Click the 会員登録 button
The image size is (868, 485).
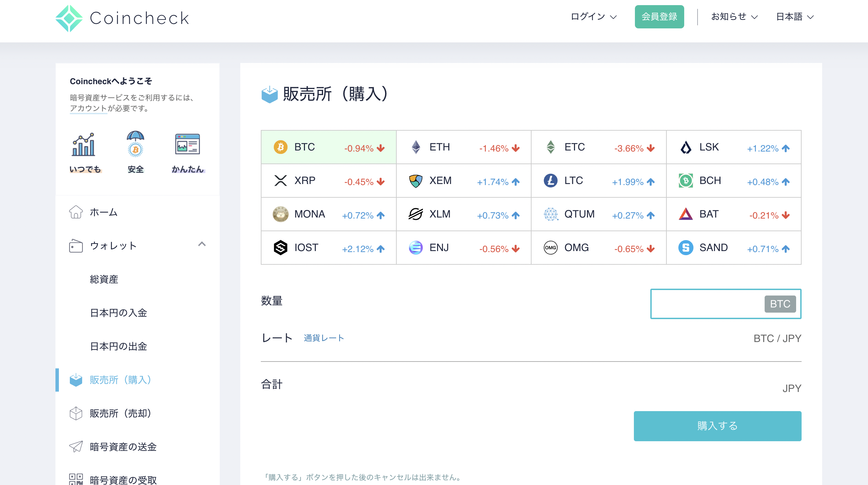coord(659,17)
